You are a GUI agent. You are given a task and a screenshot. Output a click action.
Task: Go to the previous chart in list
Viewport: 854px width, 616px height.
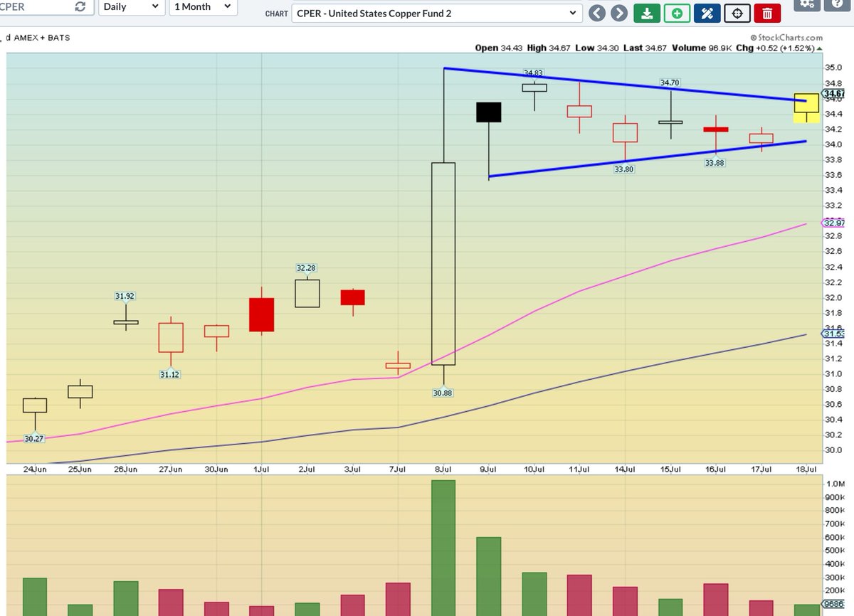[598, 13]
